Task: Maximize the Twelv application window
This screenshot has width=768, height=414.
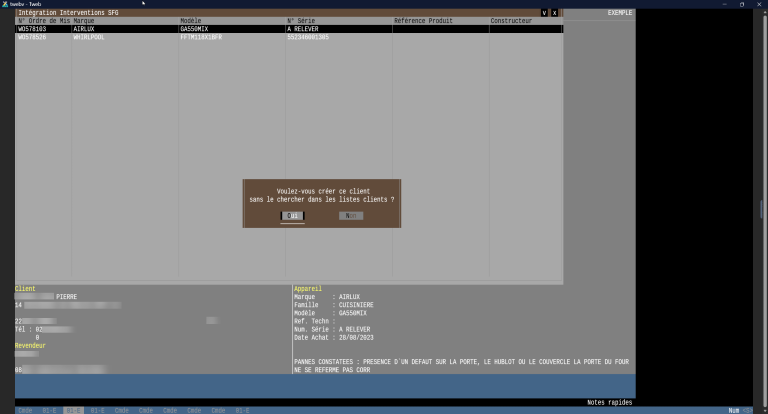Action: (740, 4)
